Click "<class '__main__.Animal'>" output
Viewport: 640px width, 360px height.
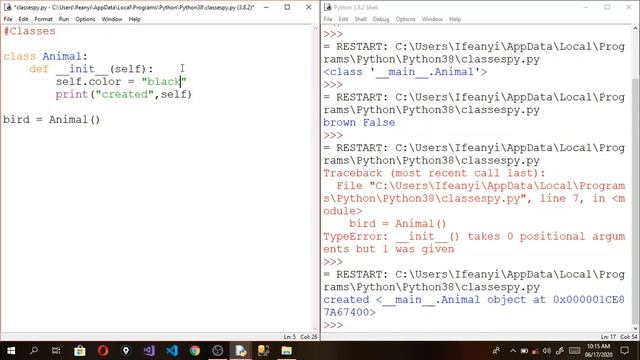405,72
